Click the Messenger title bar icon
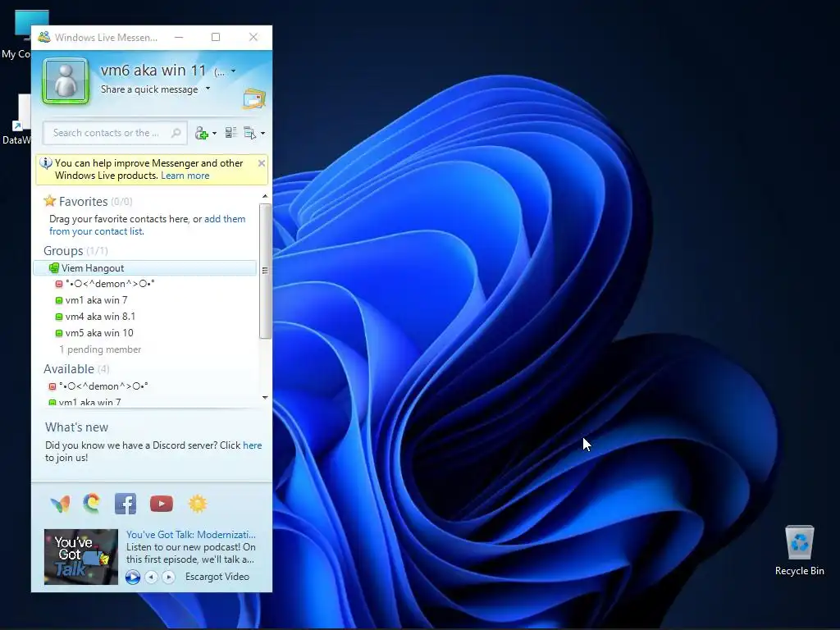Screen dimensions: 840x630 [x=44, y=37]
